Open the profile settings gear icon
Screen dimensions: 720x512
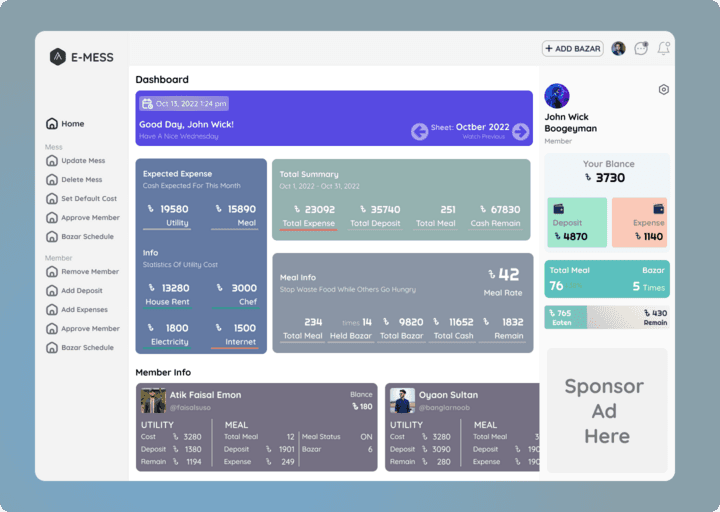[x=663, y=90]
